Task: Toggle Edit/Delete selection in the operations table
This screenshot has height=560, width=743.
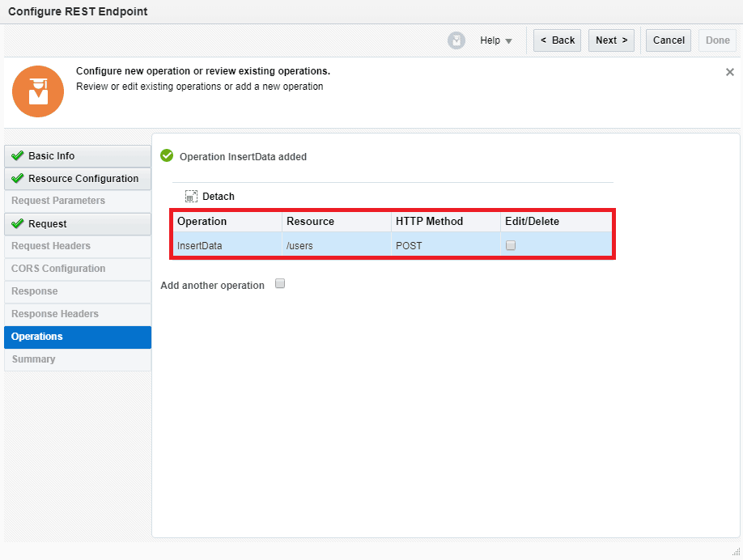Action: (510, 244)
